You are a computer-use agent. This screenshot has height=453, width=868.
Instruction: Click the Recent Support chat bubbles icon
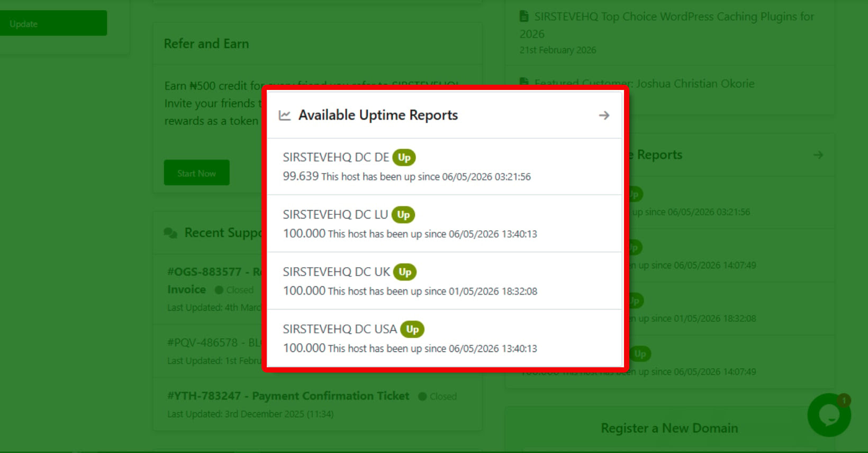170,233
